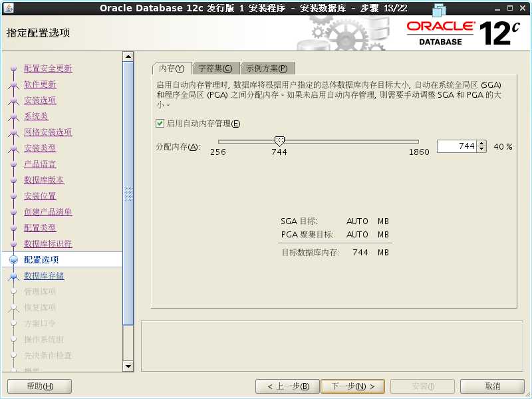The image size is (532, 399).
Task: Open the 配置安全更新 step link
Action: (x=48, y=68)
